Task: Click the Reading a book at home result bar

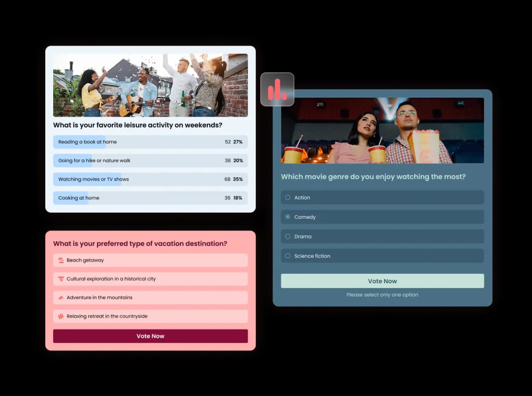Action: [150, 142]
